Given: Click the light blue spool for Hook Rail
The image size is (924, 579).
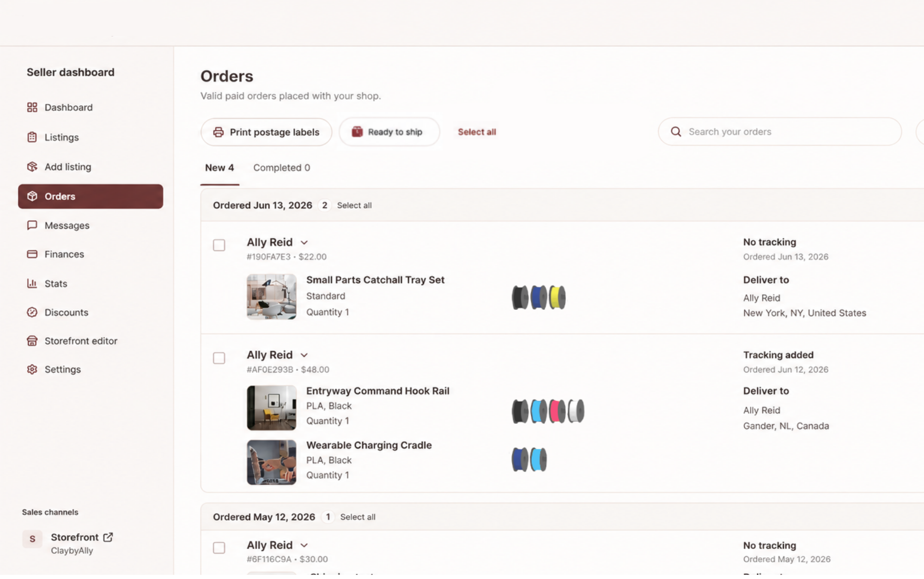Looking at the screenshot, I should click(539, 410).
